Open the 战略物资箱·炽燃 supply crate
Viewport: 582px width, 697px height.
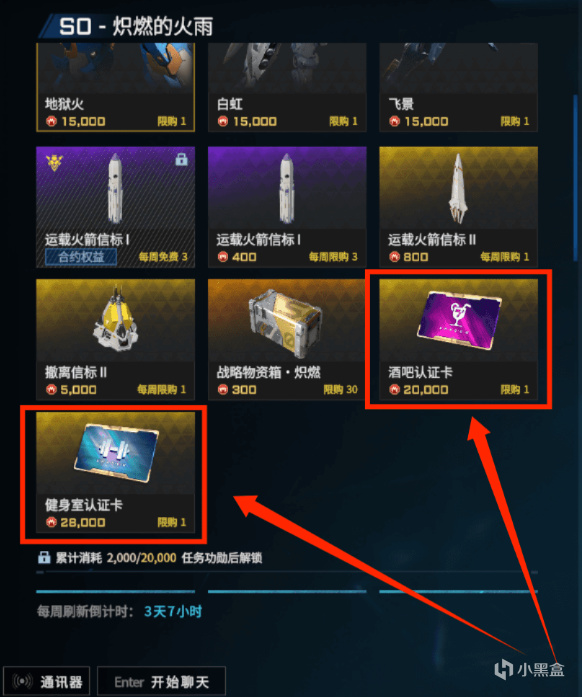pyautogui.click(x=286, y=323)
